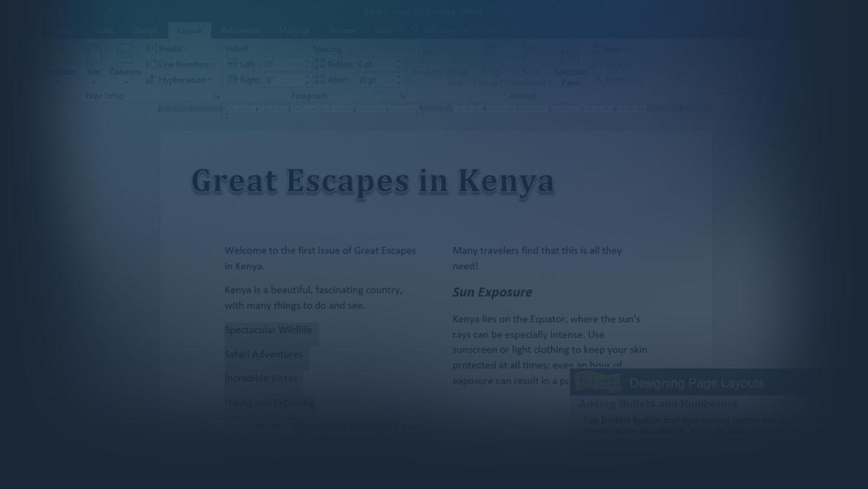Open the Wrap Text menu
The image size is (868, 489).
[x=457, y=65]
